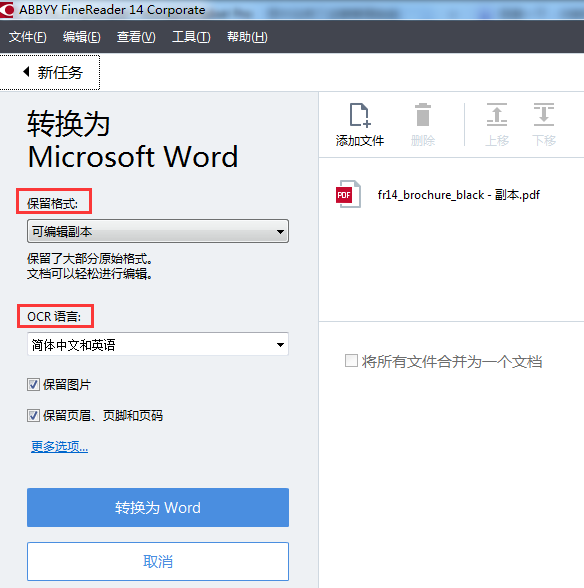This screenshot has width=584, height=588.
Task: Select file name fr14_brochure_black - 副本.pdf
Action: pyautogui.click(x=459, y=195)
